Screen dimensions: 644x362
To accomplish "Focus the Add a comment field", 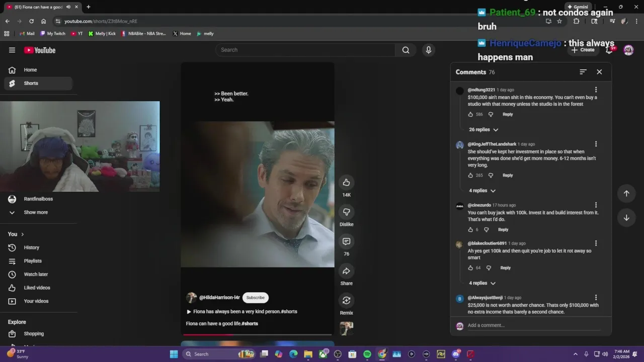I will tap(534, 325).
